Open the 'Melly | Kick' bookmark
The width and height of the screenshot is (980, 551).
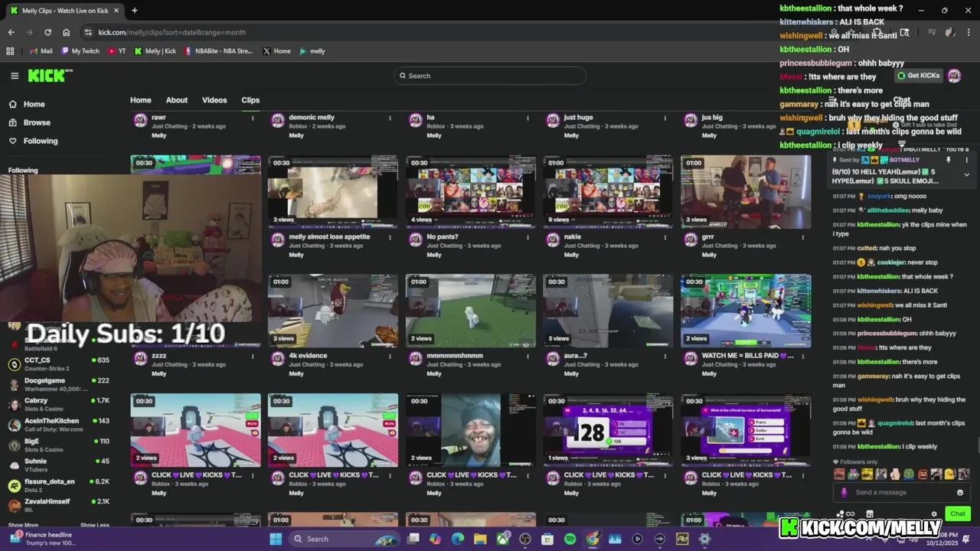click(x=155, y=51)
